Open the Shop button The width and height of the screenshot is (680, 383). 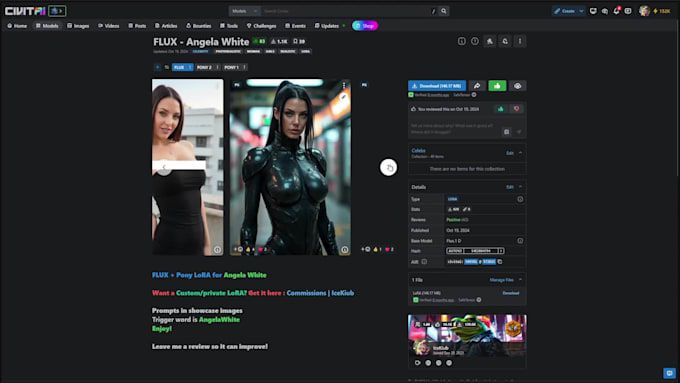point(365,26)
